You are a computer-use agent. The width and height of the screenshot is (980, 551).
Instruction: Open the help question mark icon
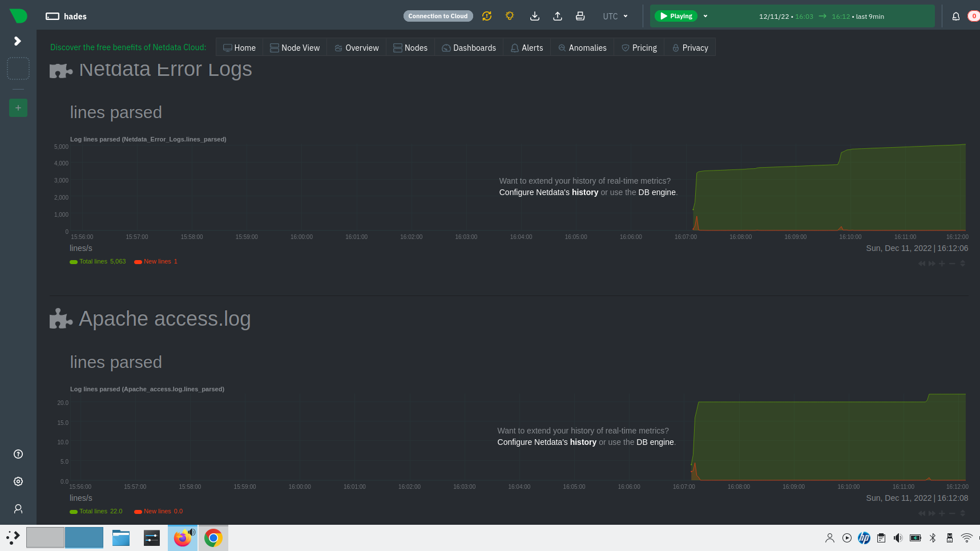[18, 454]
